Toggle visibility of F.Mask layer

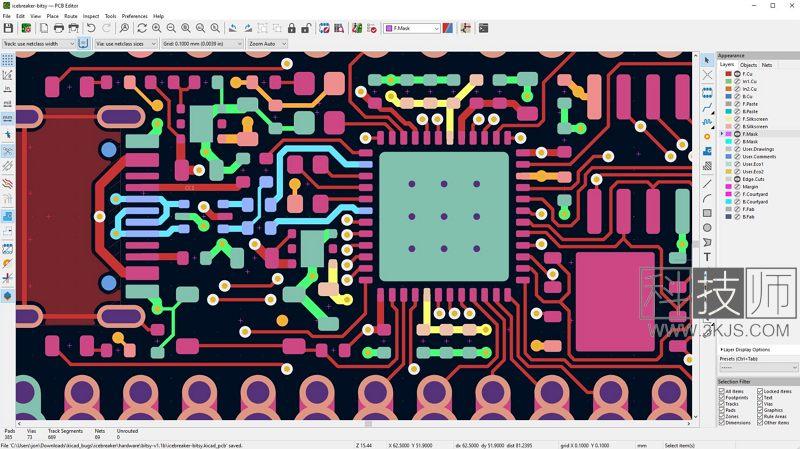coord(737,134)
